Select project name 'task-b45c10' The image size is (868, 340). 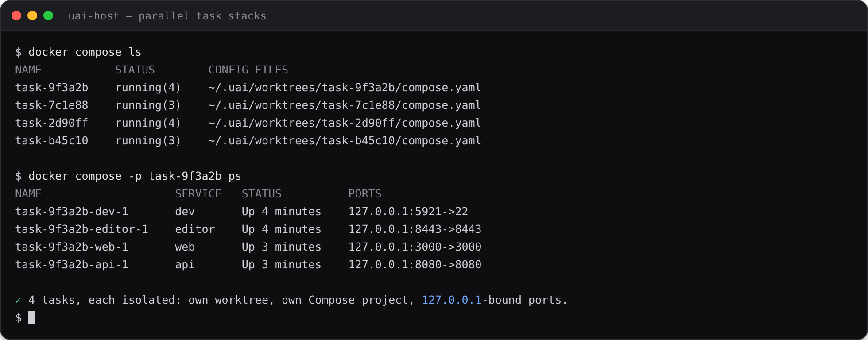(x=52, y=141)
